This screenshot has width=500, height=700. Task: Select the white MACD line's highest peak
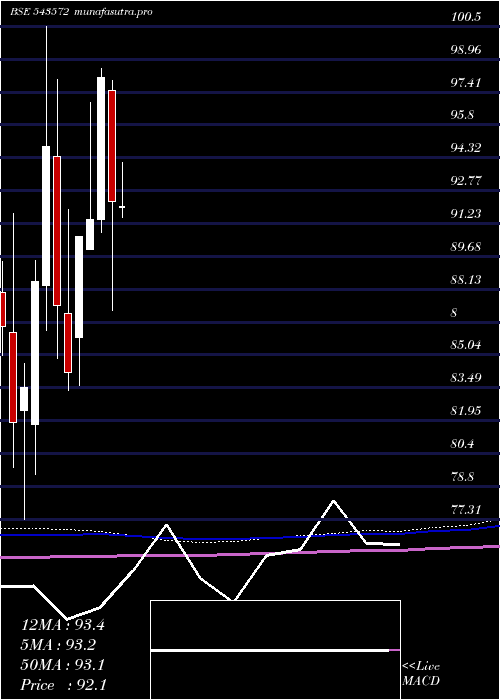coord(333,501)
